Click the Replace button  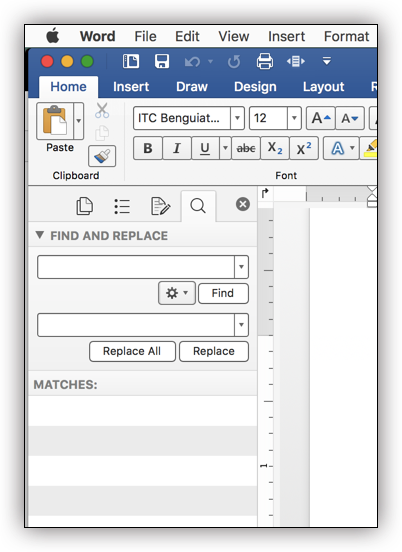click(x=214, y=351)
